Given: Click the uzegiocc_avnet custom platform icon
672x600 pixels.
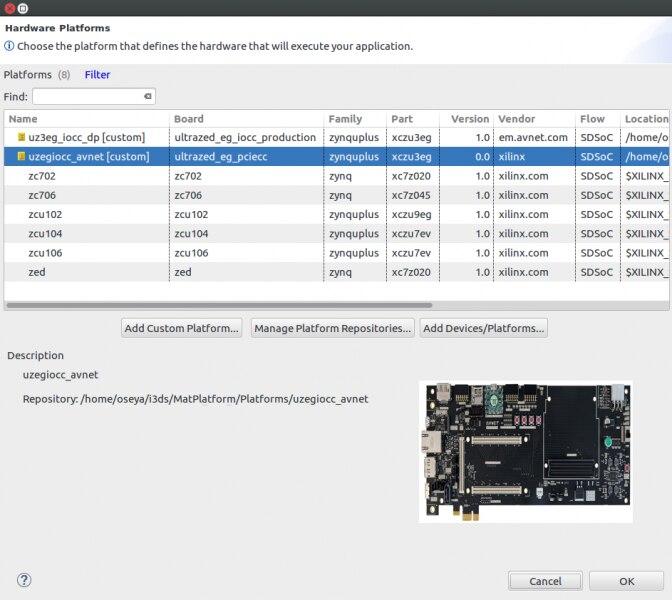Looking at the screenshot, I should point(20,156).
